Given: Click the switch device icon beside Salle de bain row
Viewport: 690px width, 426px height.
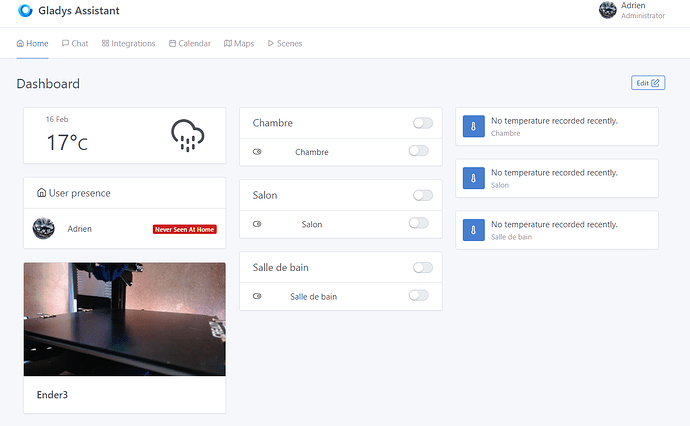Looking at the screenshot, I should tap(257, 296).
